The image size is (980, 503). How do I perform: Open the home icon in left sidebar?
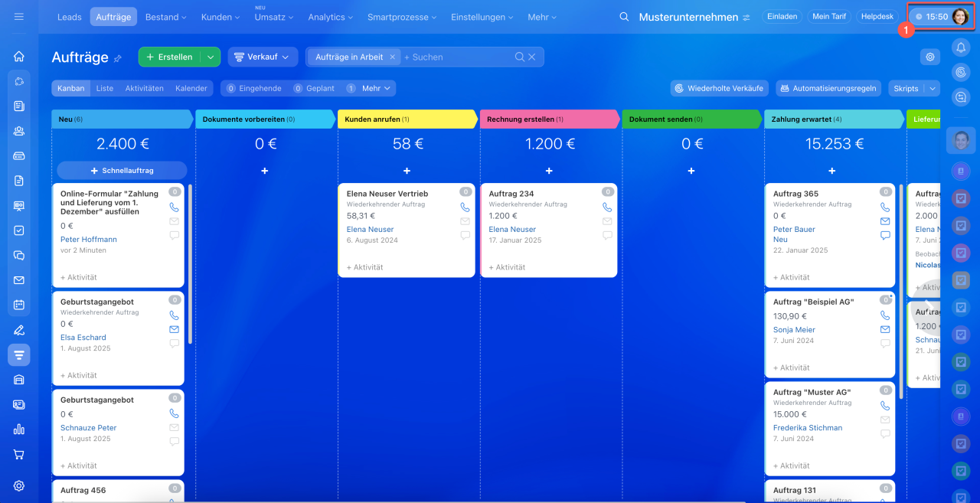click(19, 56)
